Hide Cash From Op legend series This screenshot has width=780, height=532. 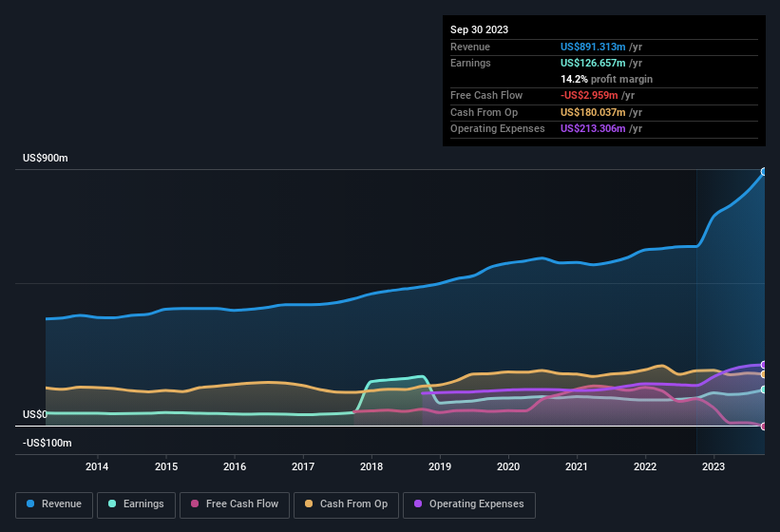[x=345, y=503]
